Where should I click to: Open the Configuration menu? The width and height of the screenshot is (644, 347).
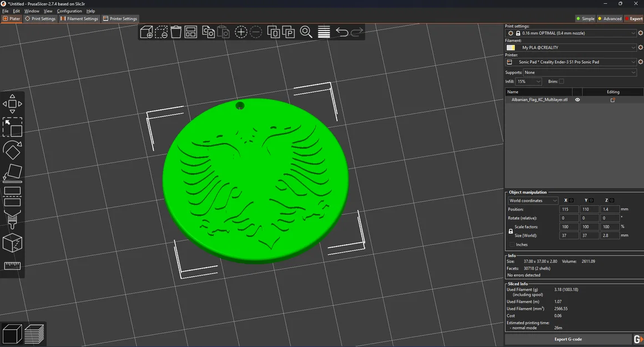[69, 11]
